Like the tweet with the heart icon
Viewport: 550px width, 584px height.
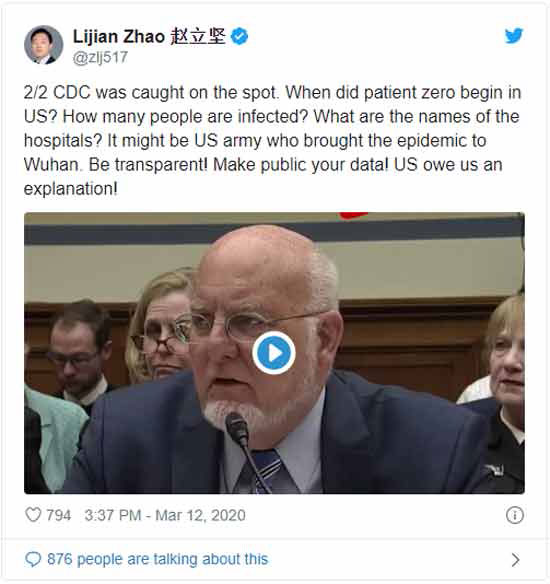[x=33, y=515]
